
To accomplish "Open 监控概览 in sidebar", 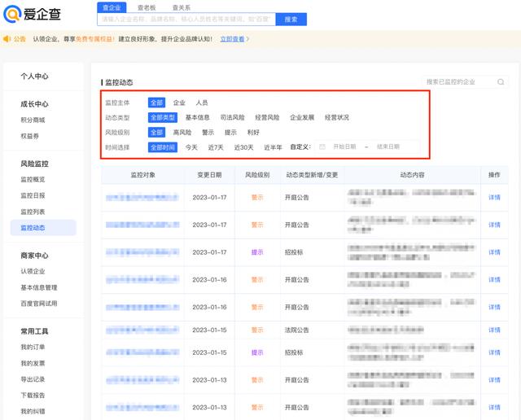I will [x=33, y=179].
